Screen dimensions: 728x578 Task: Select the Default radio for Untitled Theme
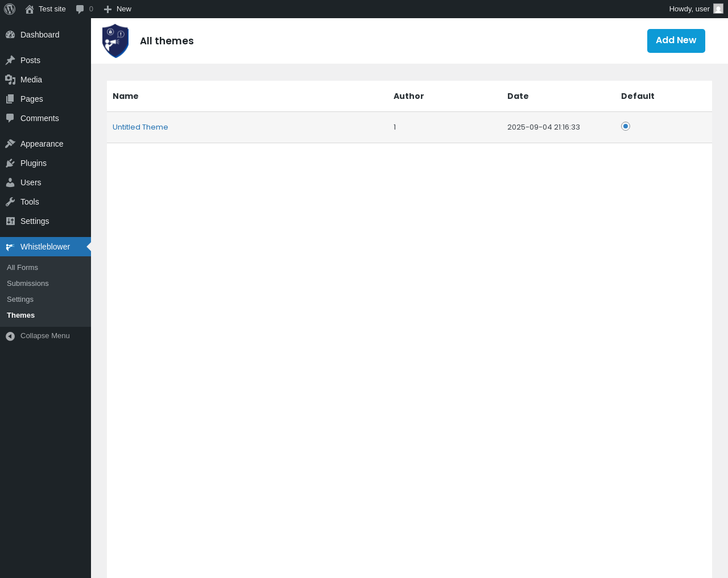pyautogui.click(x=626, y=126)
